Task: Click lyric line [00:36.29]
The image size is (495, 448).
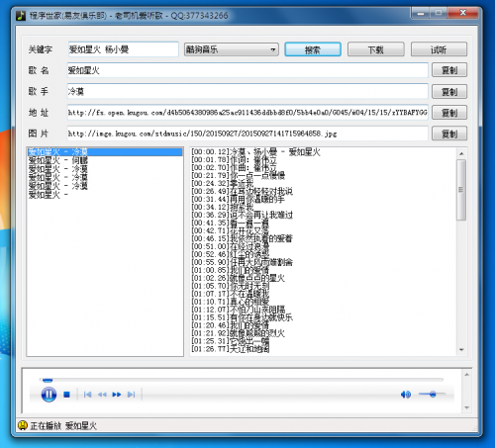Action: pos(242,215)
